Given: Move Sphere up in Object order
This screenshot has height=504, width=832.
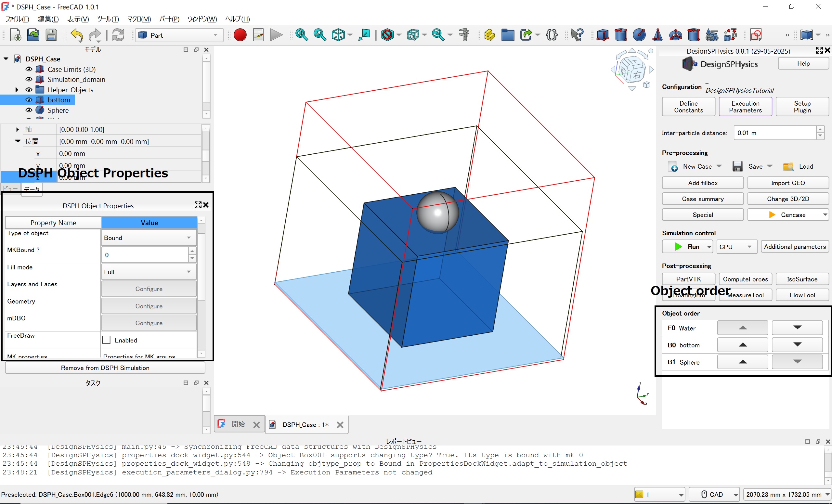Looking at the screenshot, I should (x=742, y=362).
